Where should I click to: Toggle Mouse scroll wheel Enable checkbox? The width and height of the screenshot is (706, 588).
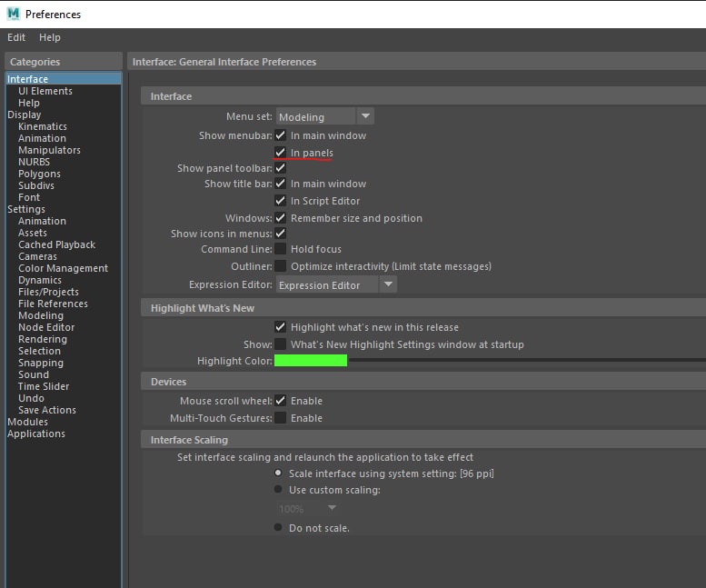280,400
